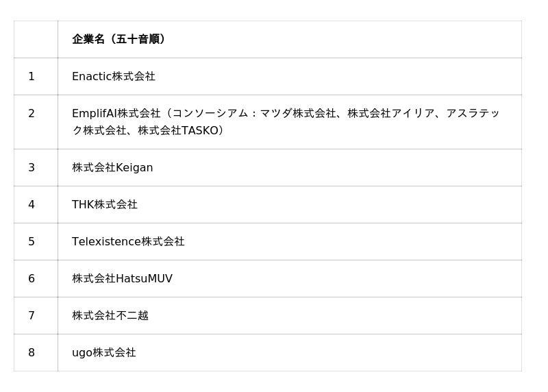The width and height of the screenshot is (548, 392).
Task: Click the empty header cell above the numbers
Action: coord(36,39)
